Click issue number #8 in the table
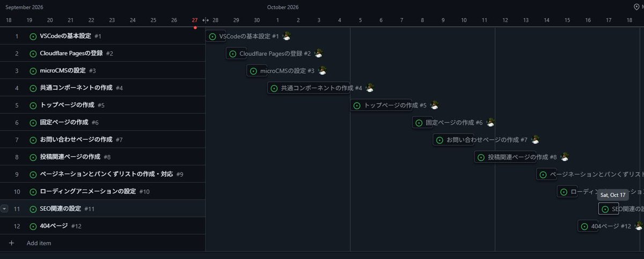 click(107, 157)
